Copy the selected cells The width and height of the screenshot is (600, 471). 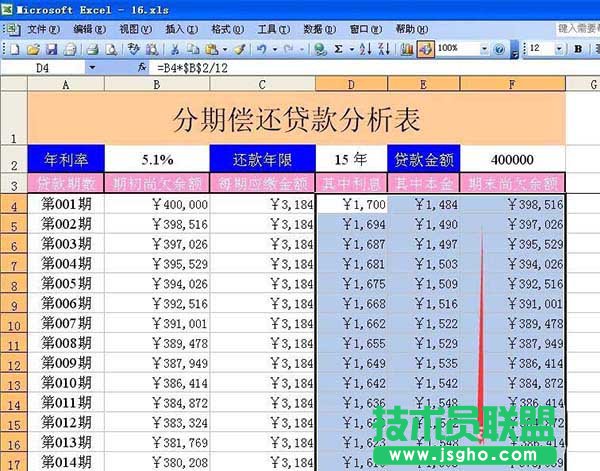pyautogui.click(x=193, y=49)
